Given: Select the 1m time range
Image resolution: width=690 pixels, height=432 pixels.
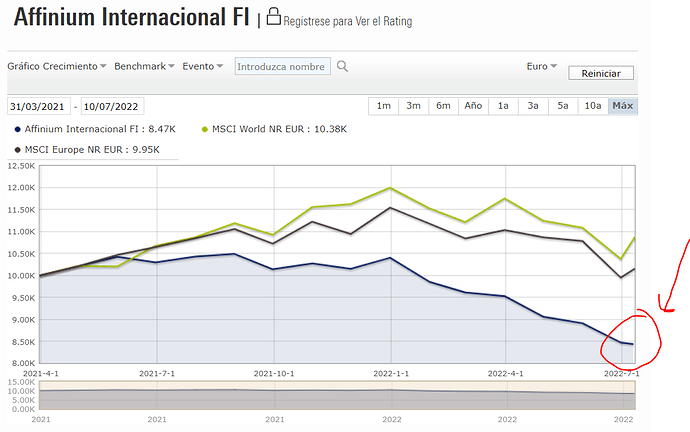Looking at the screenshot, I should coord(383,106).
